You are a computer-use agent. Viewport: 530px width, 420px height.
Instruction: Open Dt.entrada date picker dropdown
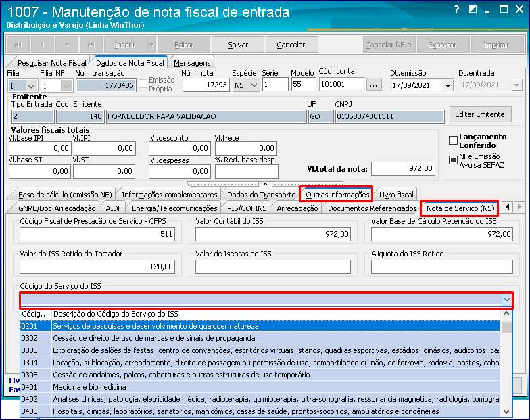coord(516,85)
